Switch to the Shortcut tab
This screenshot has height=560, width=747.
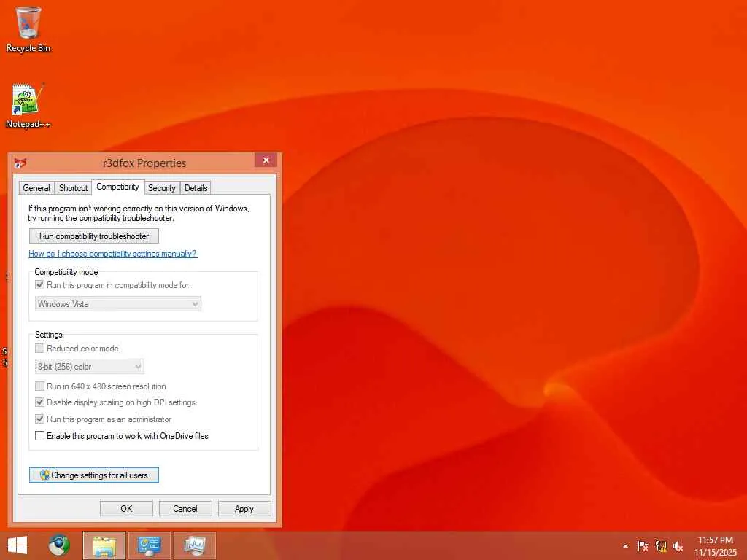click(x=74, y=188)
